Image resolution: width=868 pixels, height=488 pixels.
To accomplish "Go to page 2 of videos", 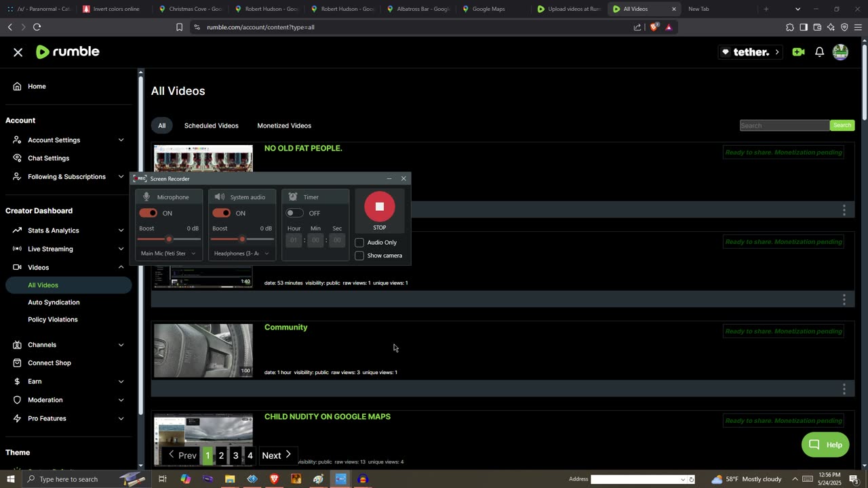I will coord(221,455).
